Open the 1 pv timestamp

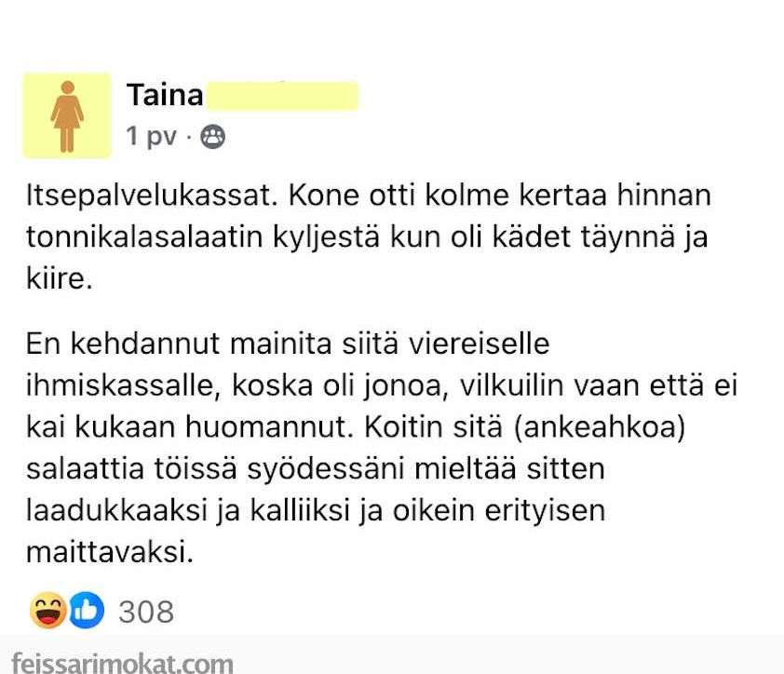click(152, 136)
